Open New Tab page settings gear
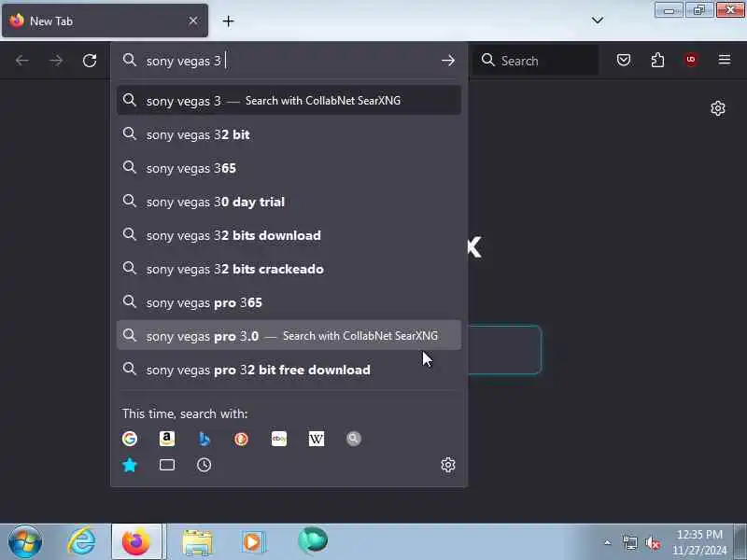Screen dimensions: 747x560 (718, 108)
